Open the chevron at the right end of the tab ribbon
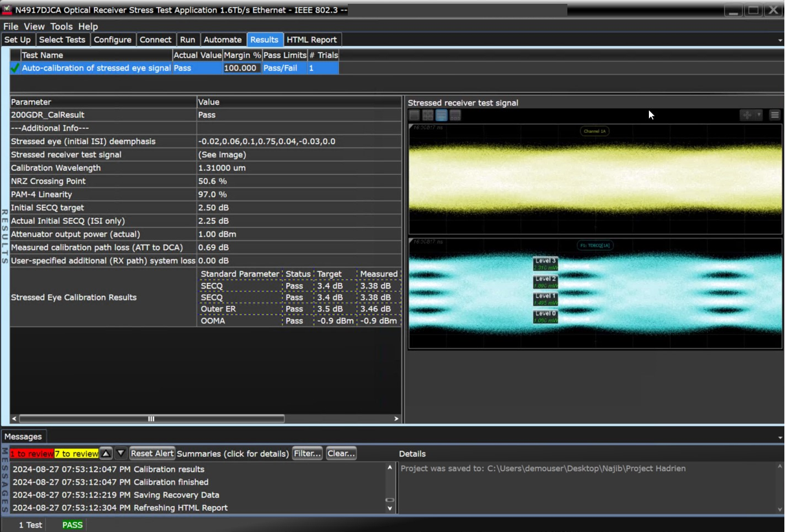This screenshot has width=785, height=532. [779, 39]
